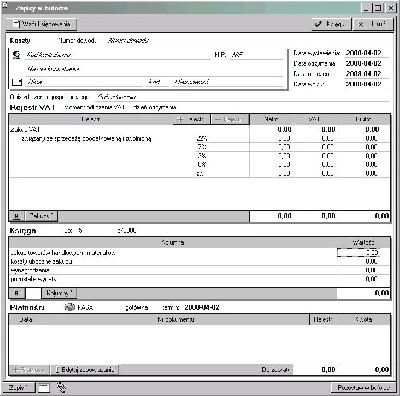Click the 'wynagrodzenia' row in the Księga
Image resolution: width=400 pixels, height=396 pixels.
pyautogui.click(x=199, y=270)
